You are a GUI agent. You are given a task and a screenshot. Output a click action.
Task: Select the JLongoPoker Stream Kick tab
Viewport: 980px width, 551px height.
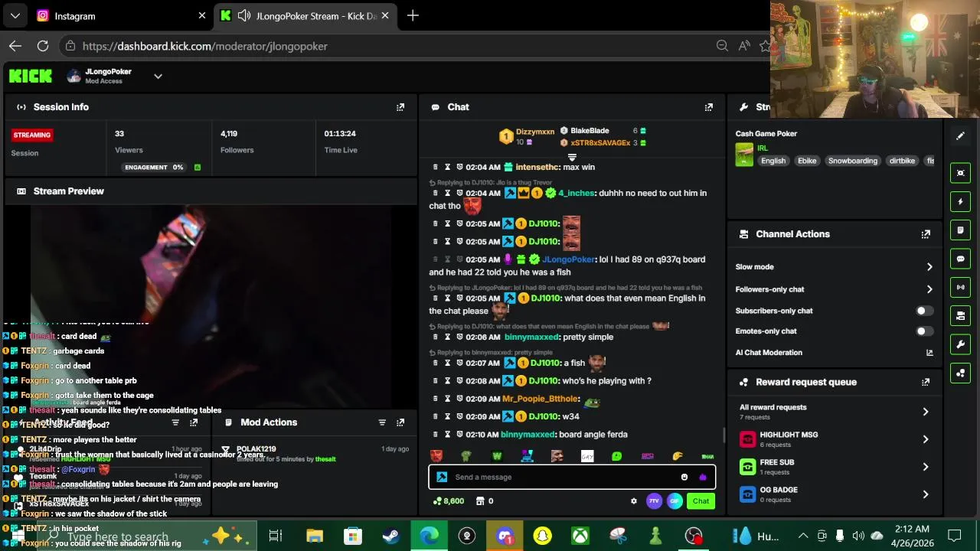[305, 15]
